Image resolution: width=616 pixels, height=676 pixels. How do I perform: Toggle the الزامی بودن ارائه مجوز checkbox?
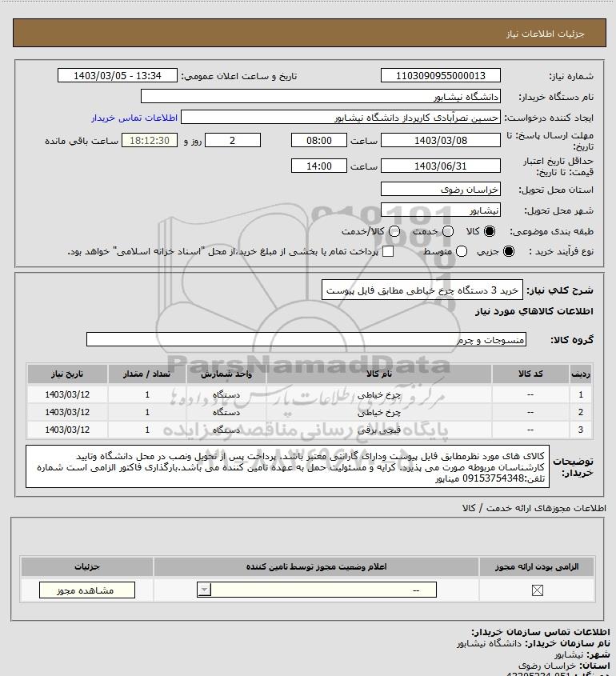pos(537,590)
